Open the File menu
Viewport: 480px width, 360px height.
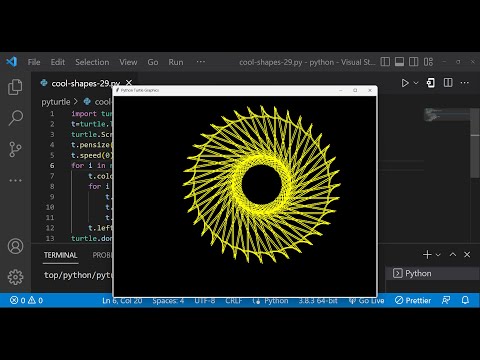click(x=34, y=62)
